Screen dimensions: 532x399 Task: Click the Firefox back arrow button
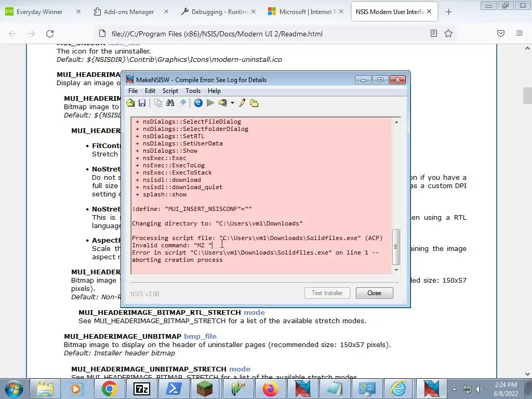(x=12, y=33)
